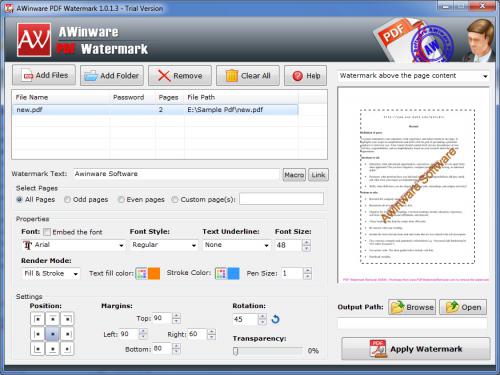500x375 pixels.
Task: Set watermark position to bottom-left
Action: 37,349
